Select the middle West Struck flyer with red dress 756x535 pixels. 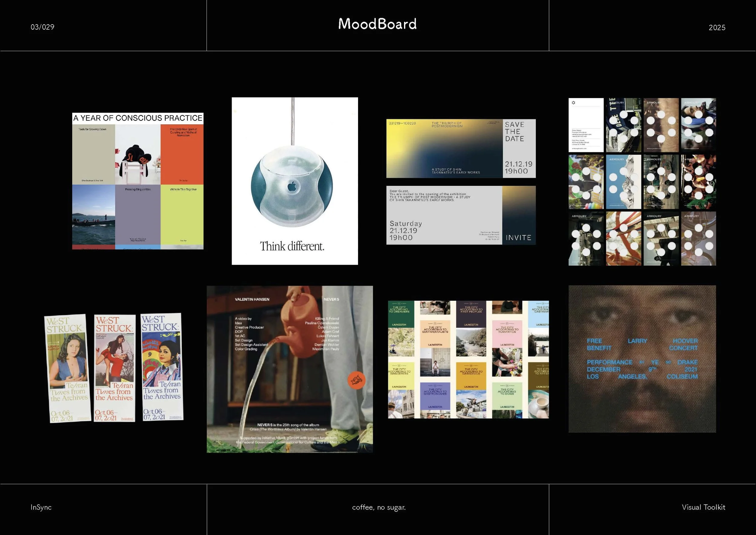(x=114, y=368)
